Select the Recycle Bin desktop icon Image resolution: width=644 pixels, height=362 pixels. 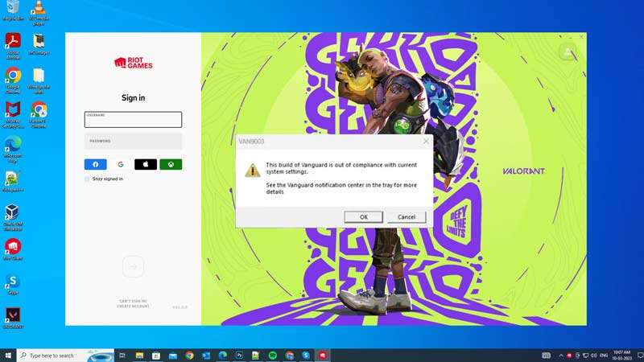click(x=13, y=10)
